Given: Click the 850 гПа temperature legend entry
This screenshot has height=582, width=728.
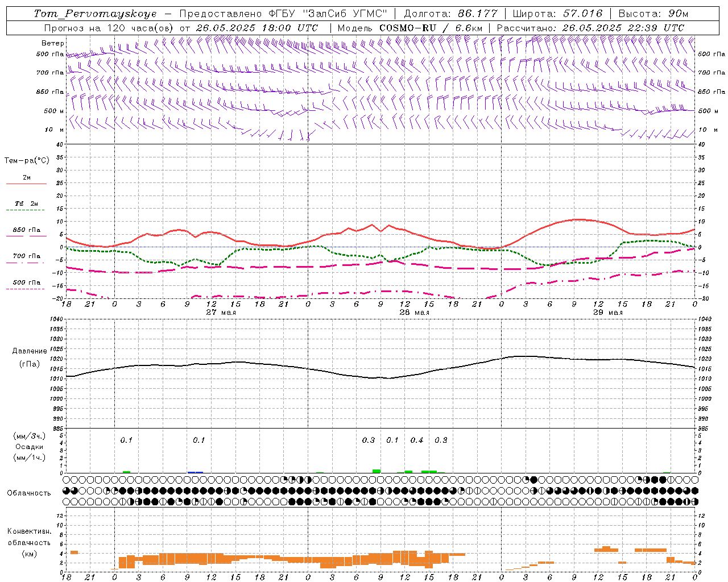Looking at the screenshot, I should click(x=27, y=230).
